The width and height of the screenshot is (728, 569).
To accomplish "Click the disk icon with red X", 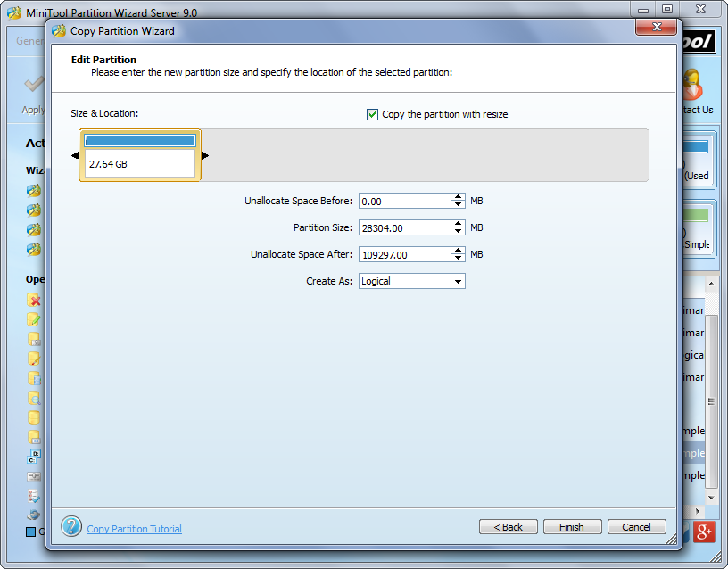I will [33, 301].
